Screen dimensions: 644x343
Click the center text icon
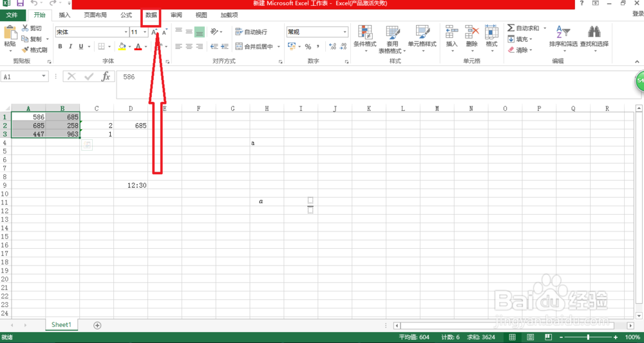click(189, 46)
